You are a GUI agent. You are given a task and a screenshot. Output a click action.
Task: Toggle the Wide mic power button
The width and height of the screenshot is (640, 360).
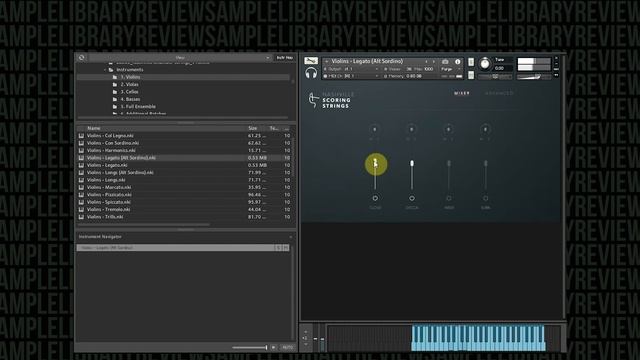pos(449,198)
